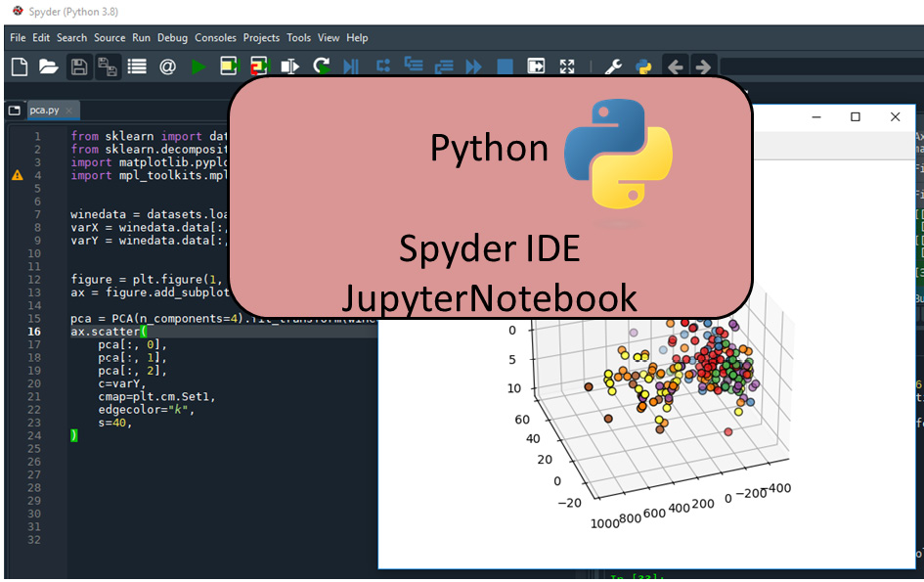Stop debugging with the blue square
The width and height of the screenshot is (924, 582).
(505, 67)
